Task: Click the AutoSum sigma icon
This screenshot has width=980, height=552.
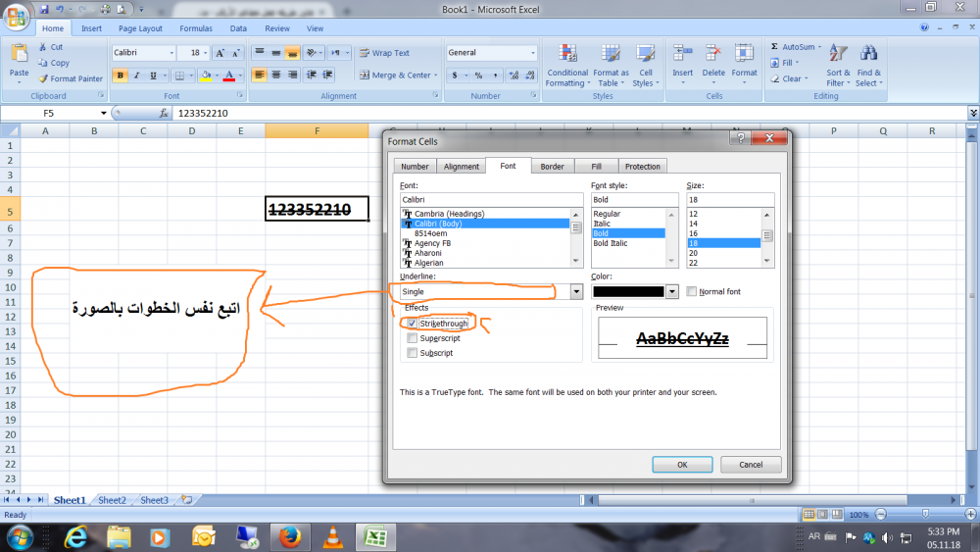Action: tap(774, 47)
